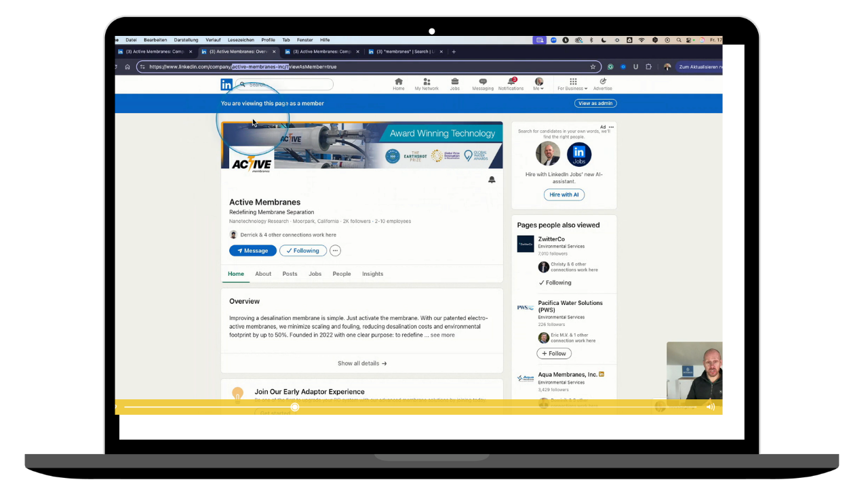The width and height of the screenshot is (868, 488).
Task: Open the LinkedIn Home nav icon
Action: pos(399,84)
